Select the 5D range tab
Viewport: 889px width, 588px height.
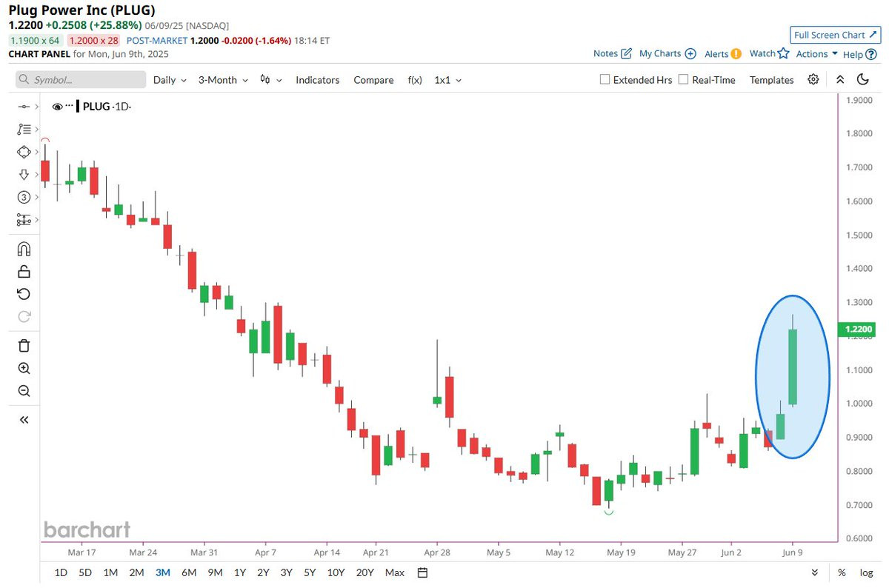coord(86,572)
